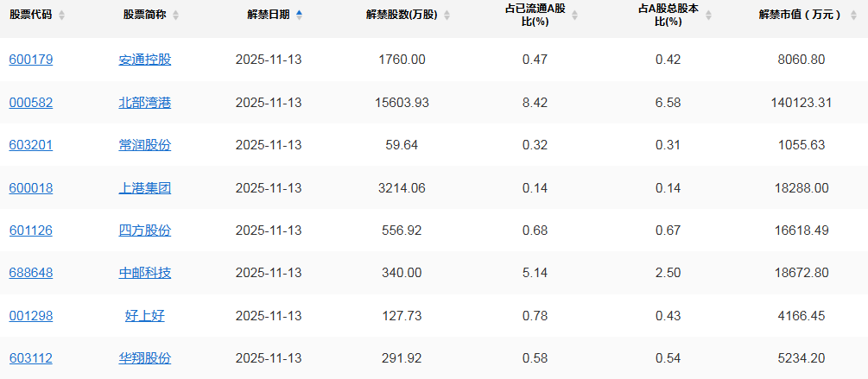Image resolution: width=868 pixels, height=379 pixels.
Task: Open 四方股份 stock page
Action: pos(145,231)
